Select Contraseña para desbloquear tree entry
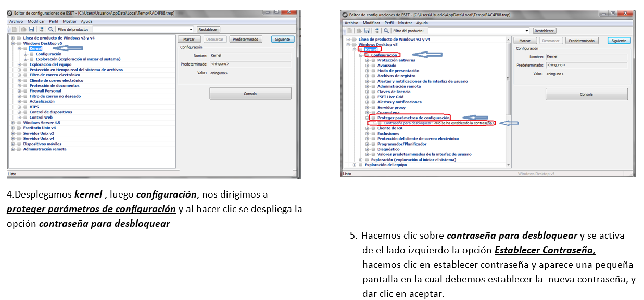 tap(439, 123)
